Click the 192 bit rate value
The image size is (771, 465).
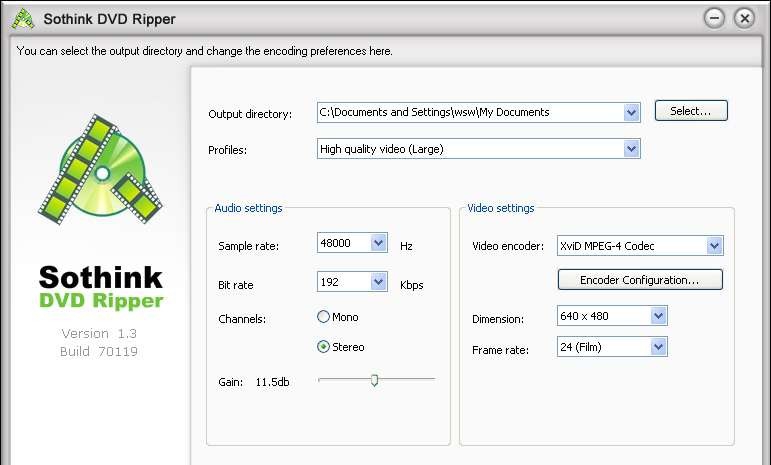(329, 282)
